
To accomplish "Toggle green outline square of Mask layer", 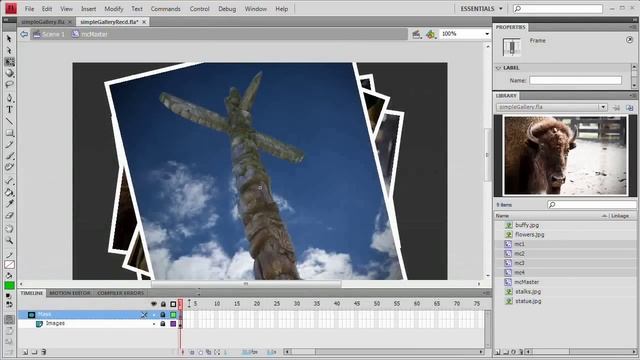I will [173, 315].
